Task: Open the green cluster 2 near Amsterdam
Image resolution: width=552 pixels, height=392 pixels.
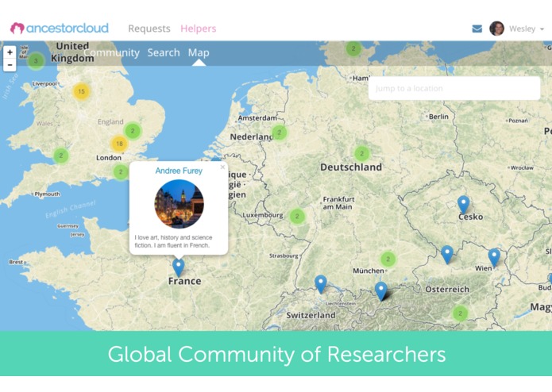Action: click(x=280, y=133)
